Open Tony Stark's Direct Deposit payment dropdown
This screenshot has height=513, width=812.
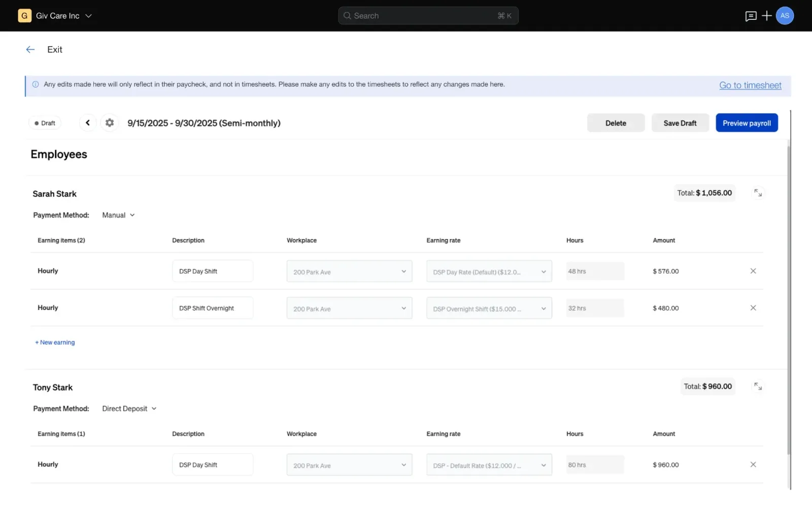click(129, 409)
